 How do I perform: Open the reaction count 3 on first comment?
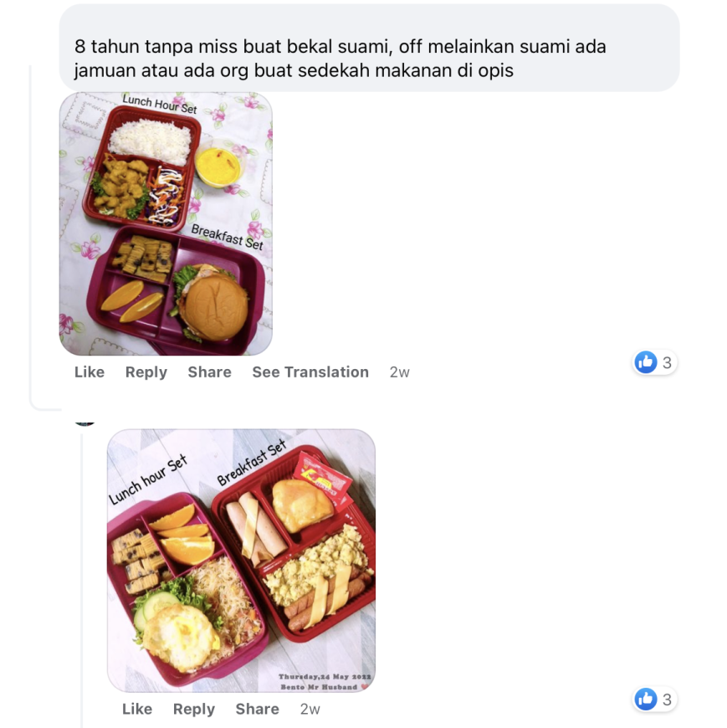click(667, 362)
